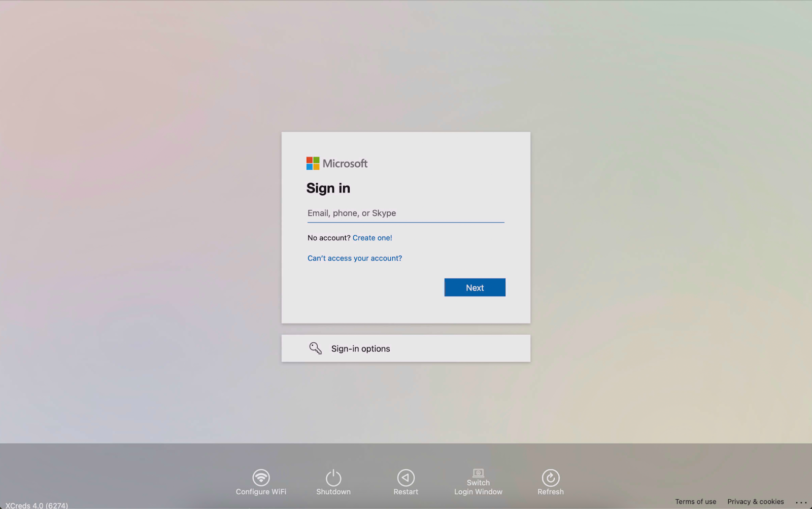Image resolution: width=812 pixels, height=509 pixels.
Task: Follow the Create one! link
Action: tap(373, 238)
